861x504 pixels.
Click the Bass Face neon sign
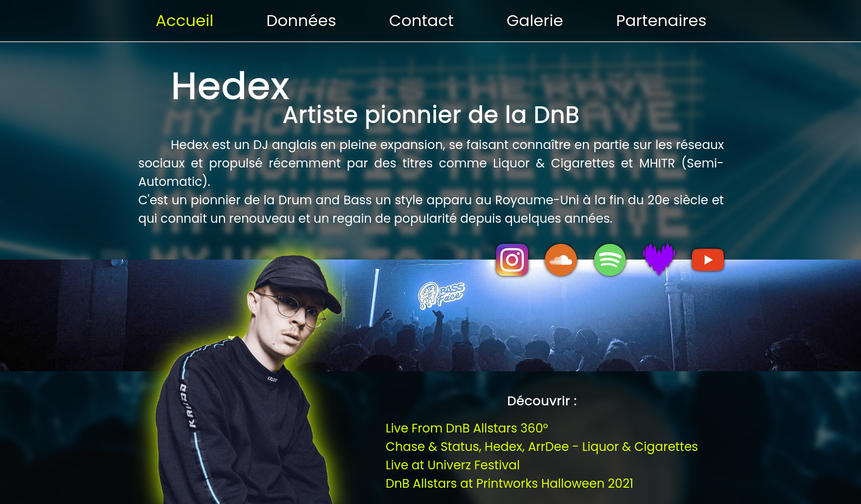[441, 295]
